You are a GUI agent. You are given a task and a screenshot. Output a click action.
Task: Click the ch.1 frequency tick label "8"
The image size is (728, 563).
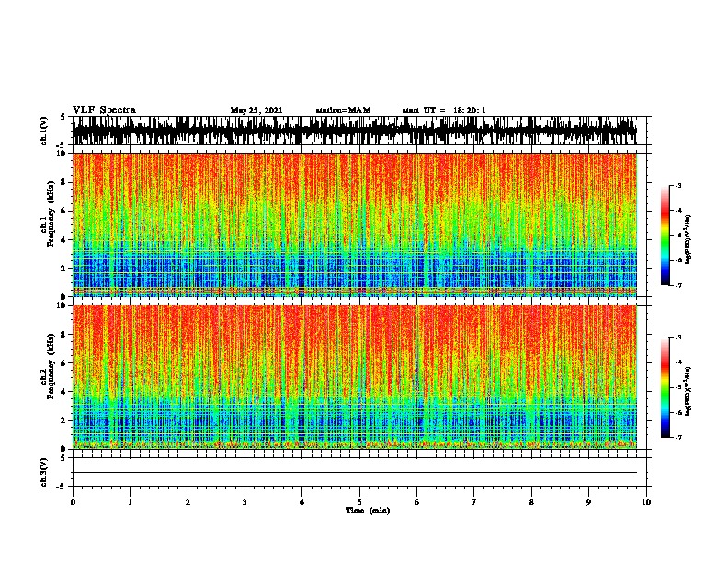pyautogui.click(x=63, y=182)
